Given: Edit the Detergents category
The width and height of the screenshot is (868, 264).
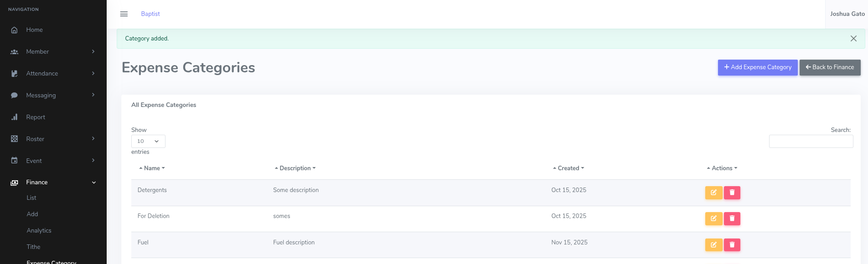Looking at the screenshot, I should (x=713, y=193).
